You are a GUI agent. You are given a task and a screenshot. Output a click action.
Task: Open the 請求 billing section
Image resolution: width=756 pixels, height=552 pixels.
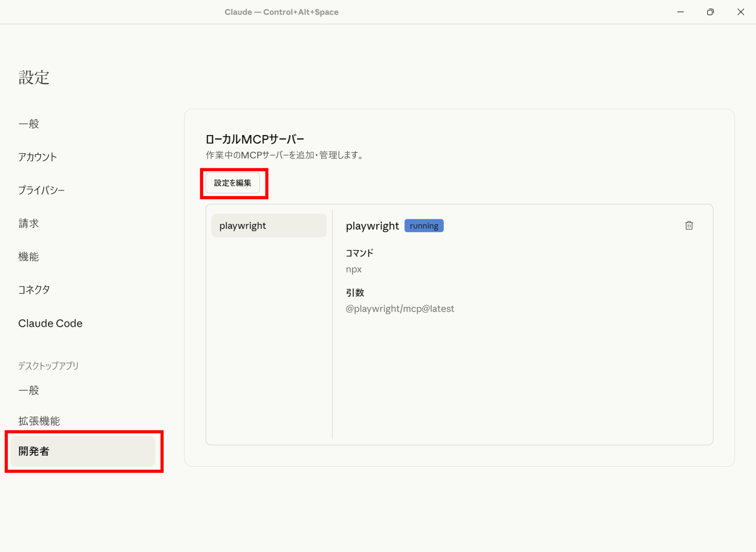click(x=29, y=224)
